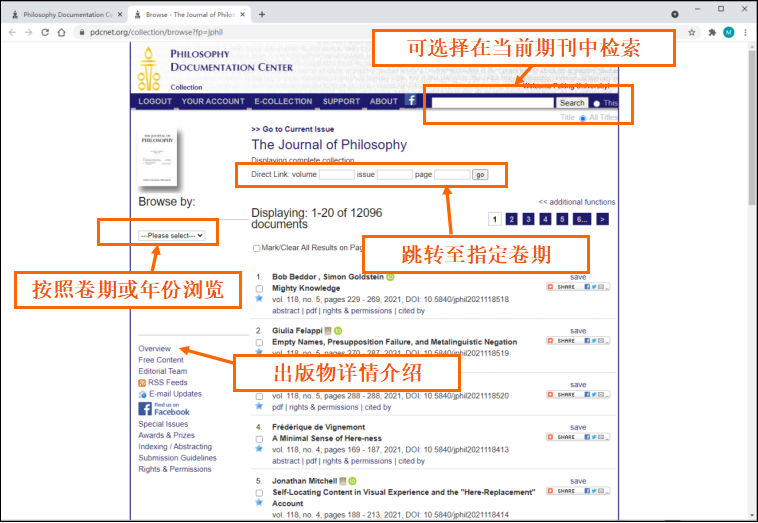
Task: Click the Search button
Action: (572, 103)
